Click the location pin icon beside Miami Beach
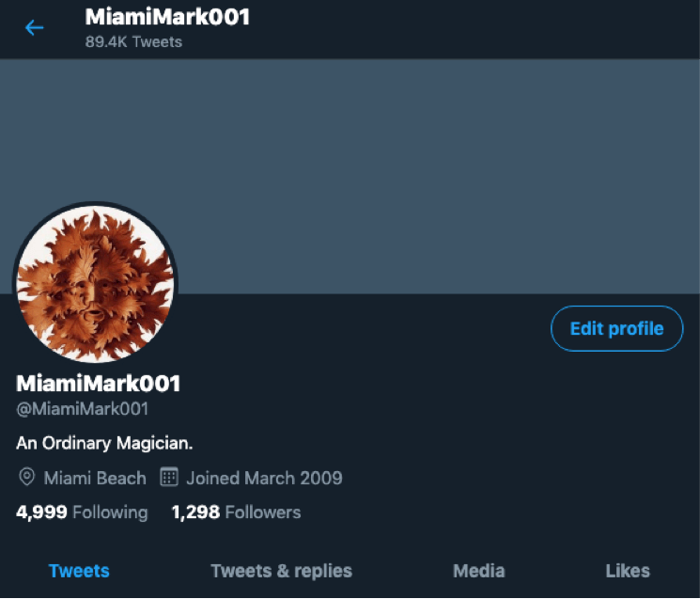Image resolution: width=700 pixels, height=599 pixels. [x=27, y=477]
